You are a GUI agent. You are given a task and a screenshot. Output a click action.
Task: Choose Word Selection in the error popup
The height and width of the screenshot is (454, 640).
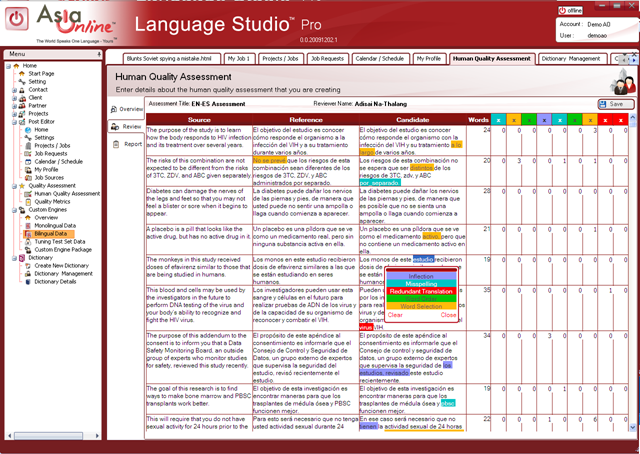tap(421, 306)
